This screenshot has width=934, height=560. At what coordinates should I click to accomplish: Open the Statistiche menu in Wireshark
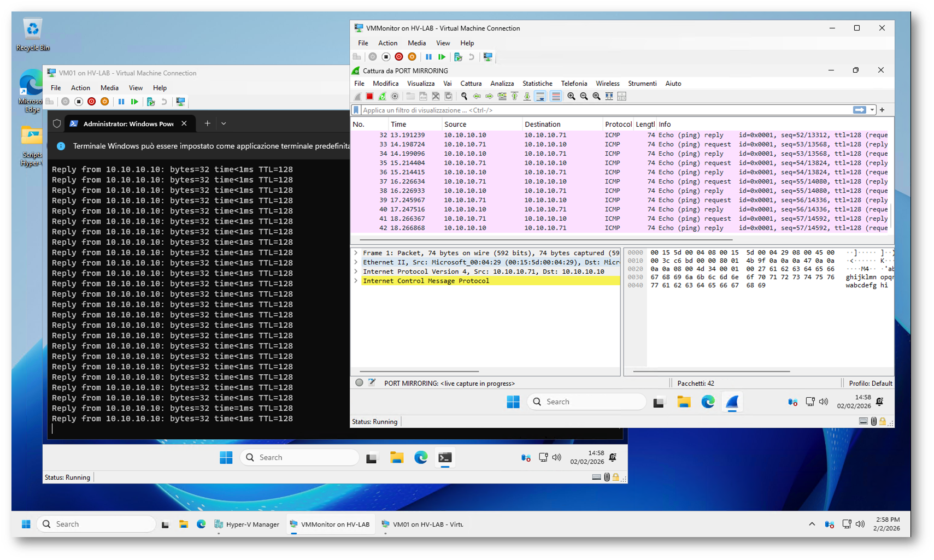[x=537, y=84]
